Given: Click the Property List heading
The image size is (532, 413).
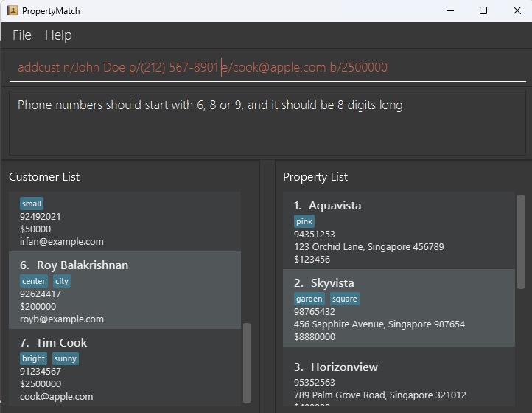Looking at the screenshot, I should 315,177.
